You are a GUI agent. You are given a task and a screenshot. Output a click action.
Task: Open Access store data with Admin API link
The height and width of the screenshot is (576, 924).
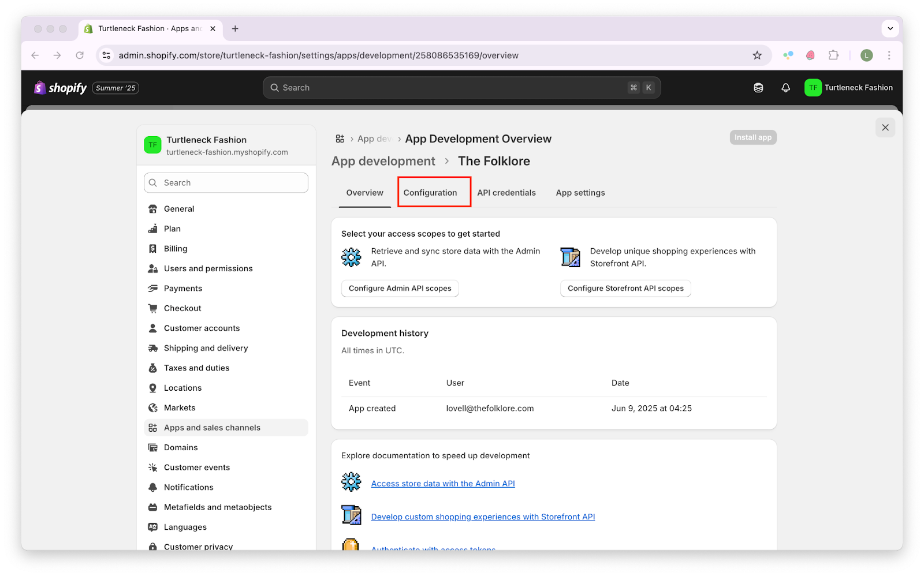(x=442, y=484)
